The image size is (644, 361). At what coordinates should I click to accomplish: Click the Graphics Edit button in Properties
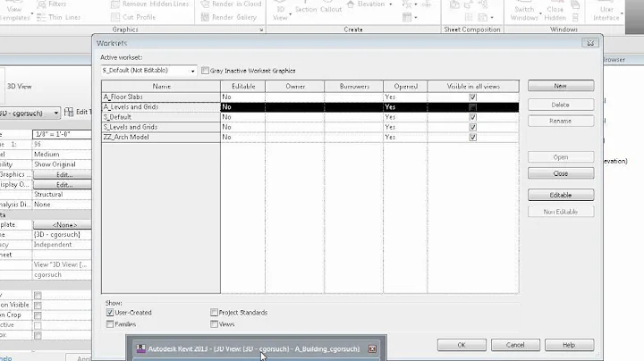coord(63,175)
